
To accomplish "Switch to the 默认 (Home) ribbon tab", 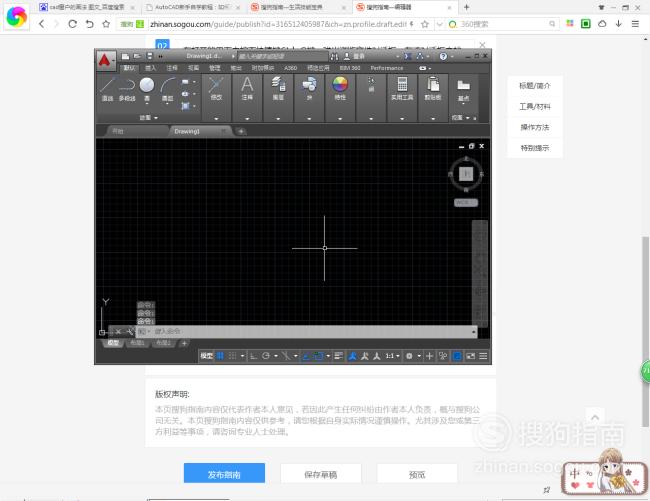I will [x=129, y=68].
